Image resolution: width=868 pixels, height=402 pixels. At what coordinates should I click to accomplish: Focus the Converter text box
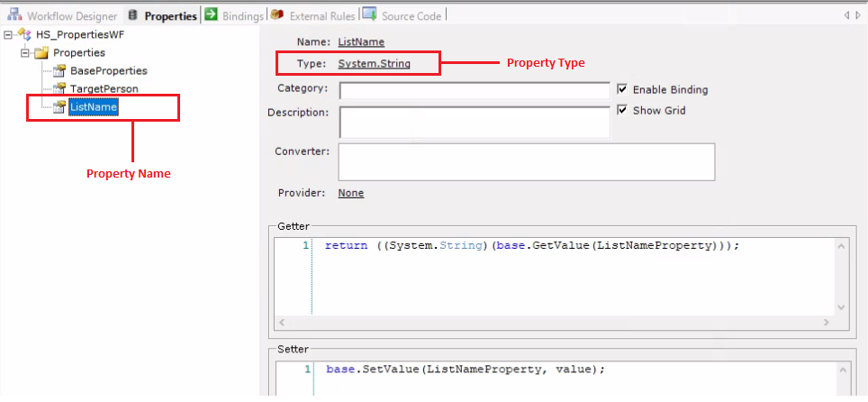click(x=527, y=162)
